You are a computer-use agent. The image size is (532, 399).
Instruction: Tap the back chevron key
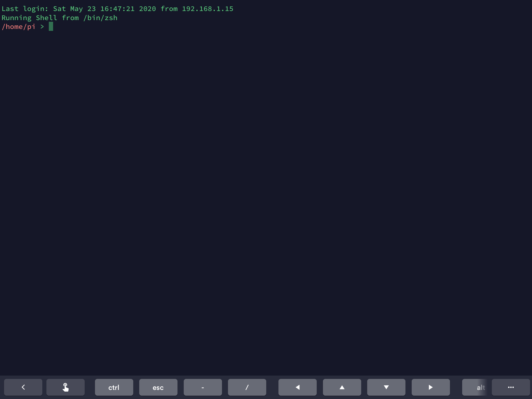[x=23, y=387]
